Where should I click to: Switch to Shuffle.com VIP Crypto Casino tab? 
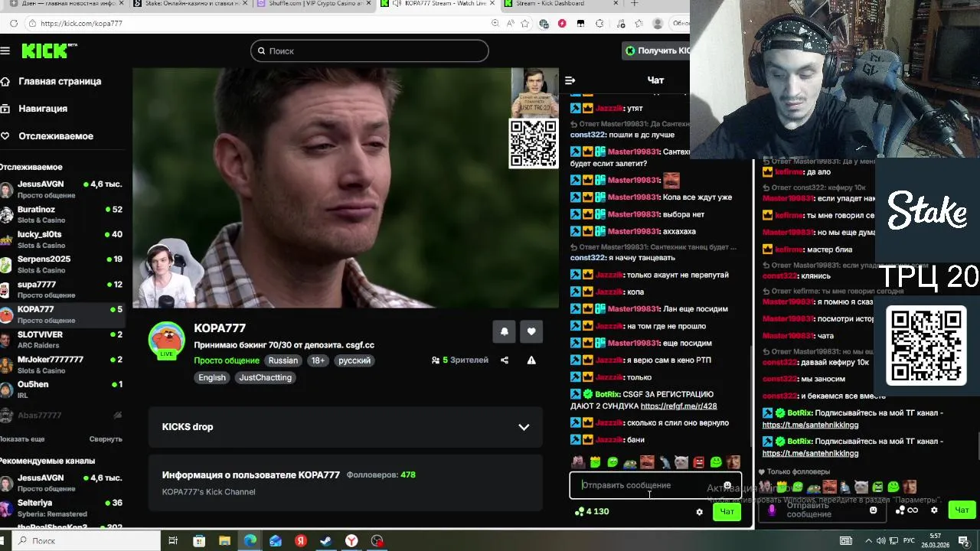point(314,4)
